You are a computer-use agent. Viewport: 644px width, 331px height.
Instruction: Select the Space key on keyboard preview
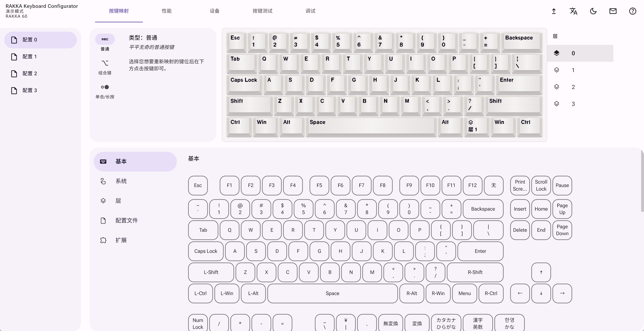click(371, 127)
